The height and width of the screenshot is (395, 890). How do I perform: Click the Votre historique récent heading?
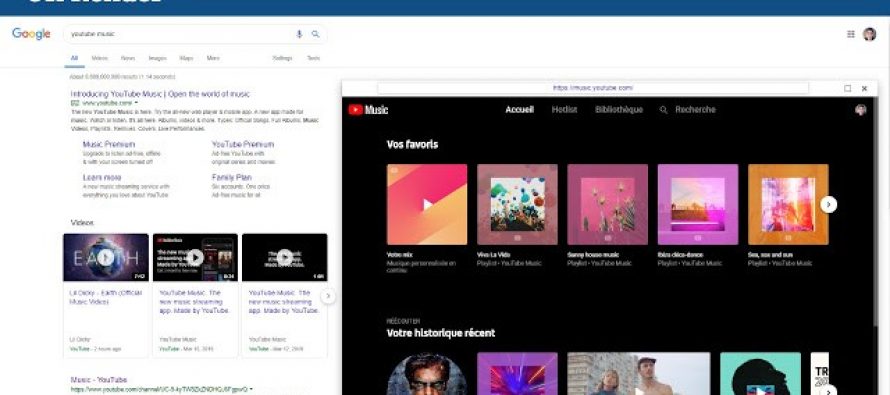click(x=441, y=333)
